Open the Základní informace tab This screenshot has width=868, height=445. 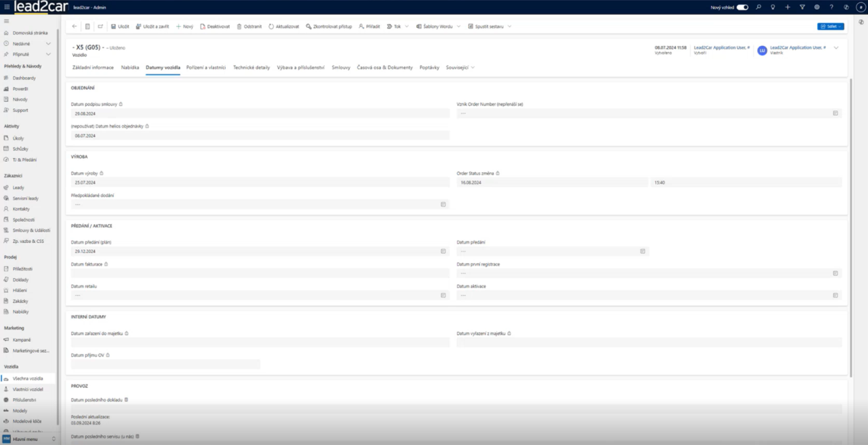[93, 67]
